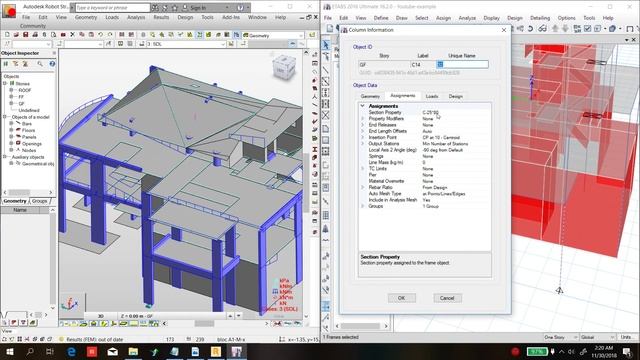Expand the Property Modifiers row
This screenshot has width=640, height=360.
click(362, 118)
